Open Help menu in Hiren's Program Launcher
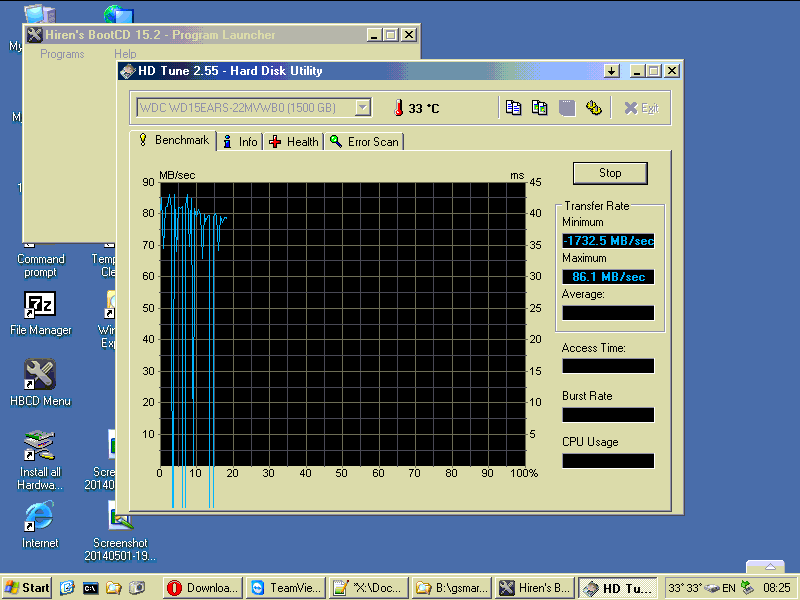The width and height of the screenshot is (800, 600). click(x=125, y=54)
